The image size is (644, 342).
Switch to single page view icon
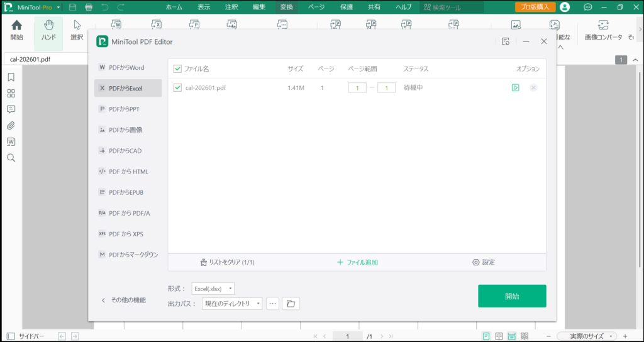[x=486, y=336]
